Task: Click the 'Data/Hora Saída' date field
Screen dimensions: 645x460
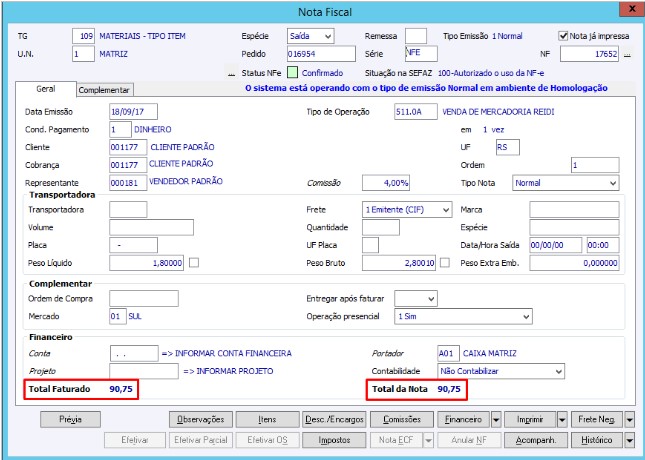Action: (x=556, y=245)
